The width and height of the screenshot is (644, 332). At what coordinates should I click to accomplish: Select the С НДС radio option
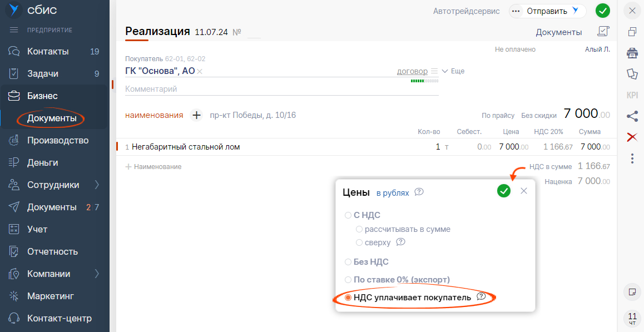tap(348, 215)
